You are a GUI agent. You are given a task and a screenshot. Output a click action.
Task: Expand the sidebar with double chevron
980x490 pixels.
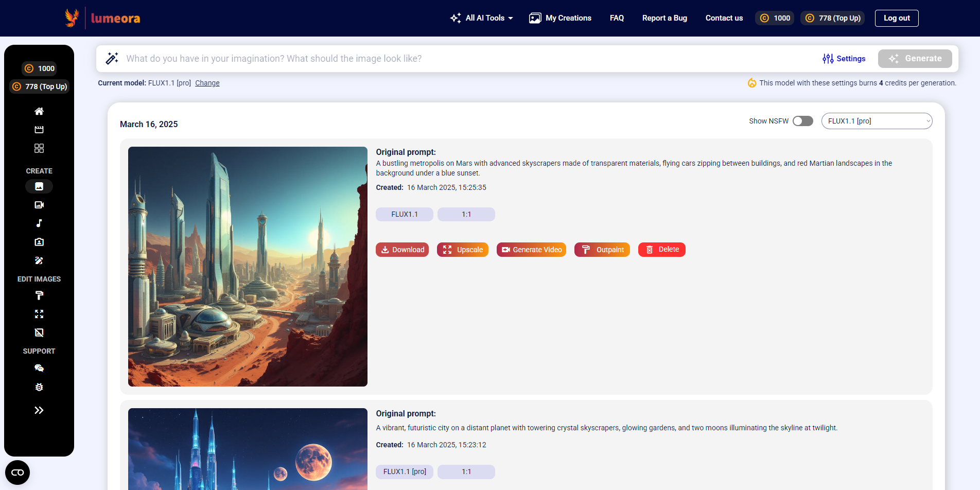[39, 410]
